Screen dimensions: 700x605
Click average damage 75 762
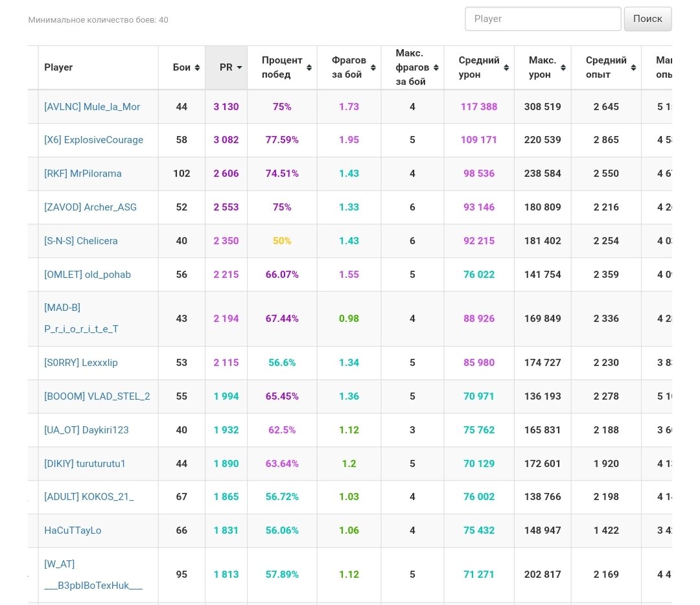coord(478,429)
